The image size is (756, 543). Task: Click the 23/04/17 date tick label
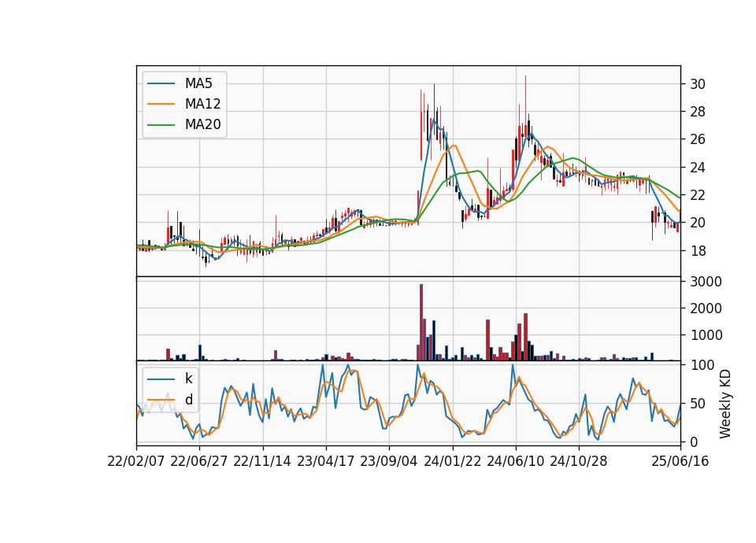(x=325, y=461)
